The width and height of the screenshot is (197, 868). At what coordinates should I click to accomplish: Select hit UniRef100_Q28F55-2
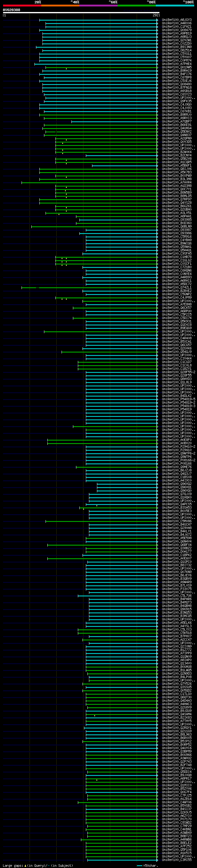[x=179, y=372]
